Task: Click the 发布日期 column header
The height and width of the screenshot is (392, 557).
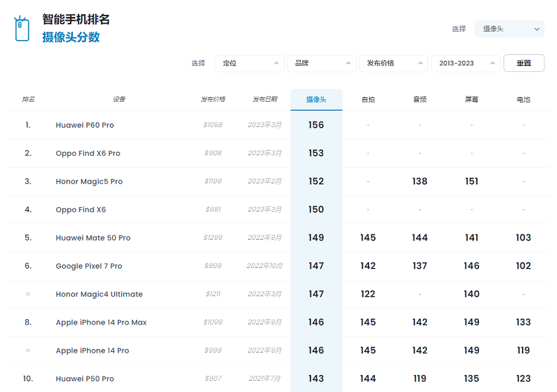Action: coord(264,99)
